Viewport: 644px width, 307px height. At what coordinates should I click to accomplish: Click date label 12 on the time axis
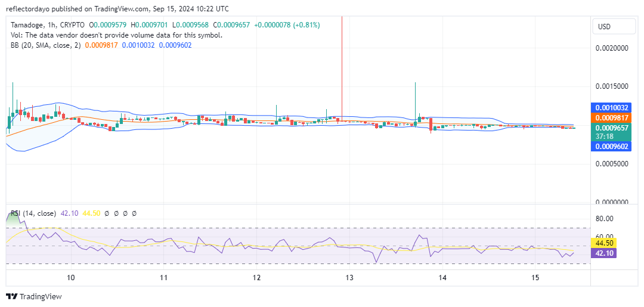pyautogui.click(x=256, y=277)
